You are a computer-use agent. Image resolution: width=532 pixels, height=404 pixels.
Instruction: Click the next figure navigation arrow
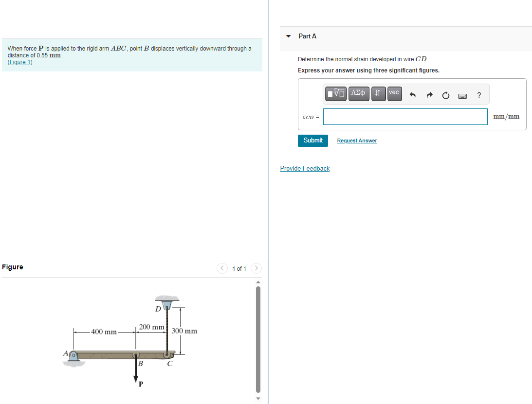[x=257, y=268]
